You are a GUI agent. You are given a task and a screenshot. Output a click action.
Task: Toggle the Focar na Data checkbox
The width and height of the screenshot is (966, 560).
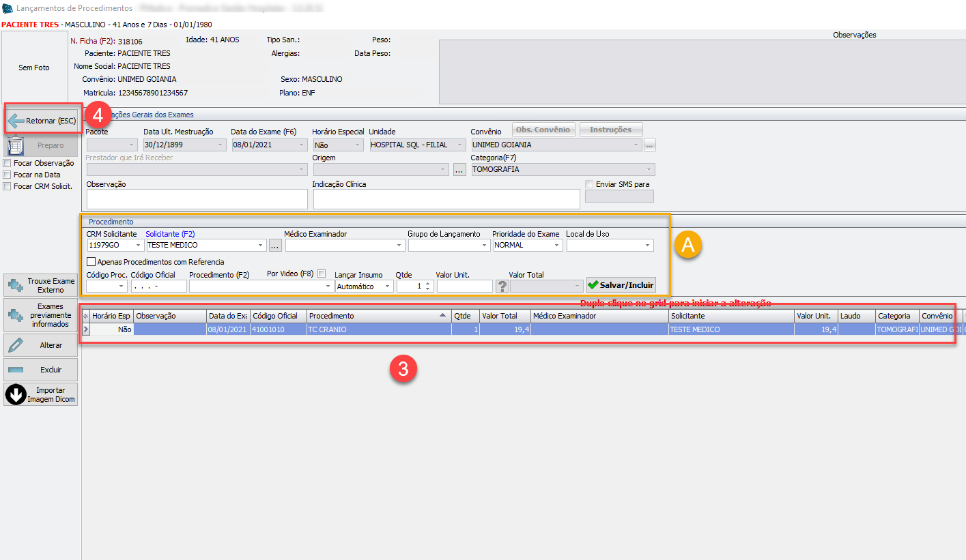coord(8,175)
